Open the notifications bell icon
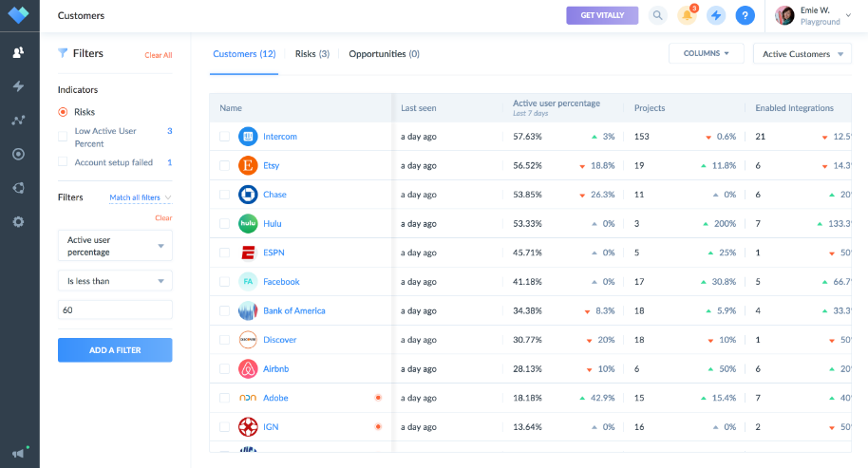Screen dimensions: 868x468 686,15
